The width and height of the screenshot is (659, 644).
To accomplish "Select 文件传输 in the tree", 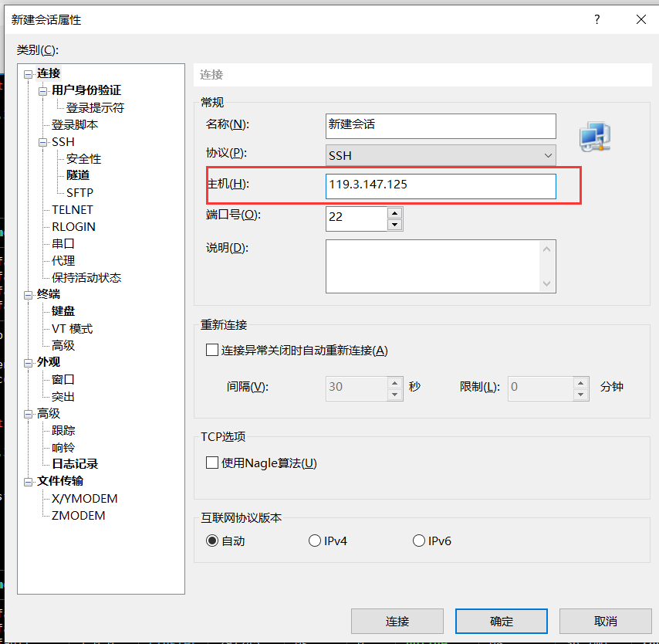I will 60,481.
